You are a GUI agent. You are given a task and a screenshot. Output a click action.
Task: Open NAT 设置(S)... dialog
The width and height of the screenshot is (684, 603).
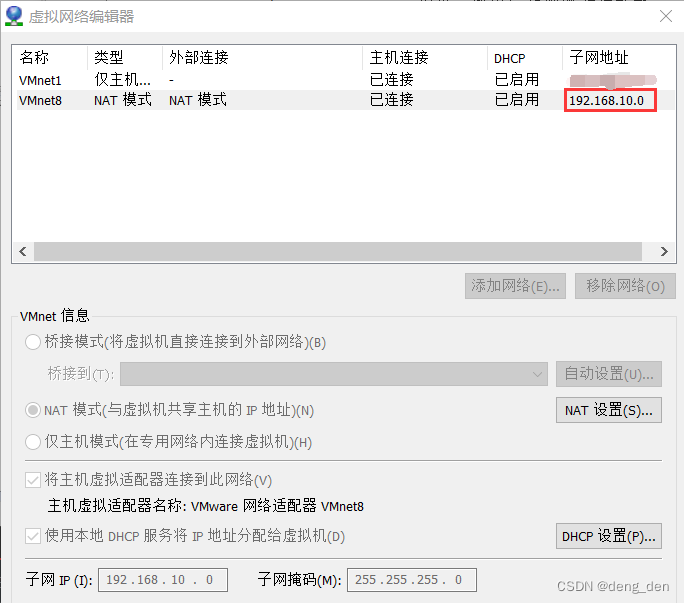[609, 410]
